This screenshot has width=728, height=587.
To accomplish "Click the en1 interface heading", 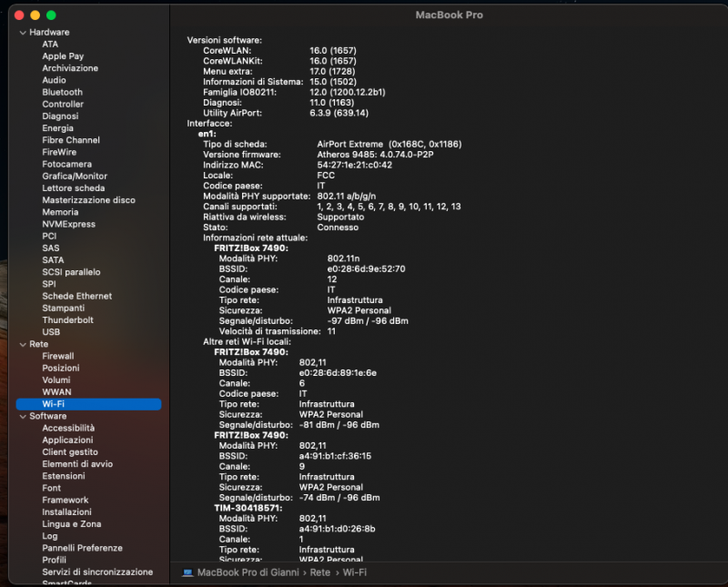I will tap(207, 134).
